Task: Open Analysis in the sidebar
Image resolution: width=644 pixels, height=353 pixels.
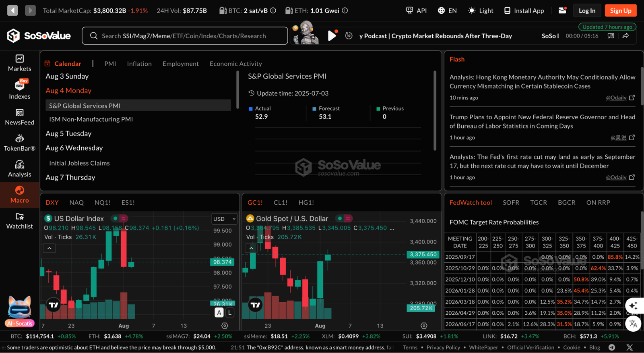Action: click(19, 169)
